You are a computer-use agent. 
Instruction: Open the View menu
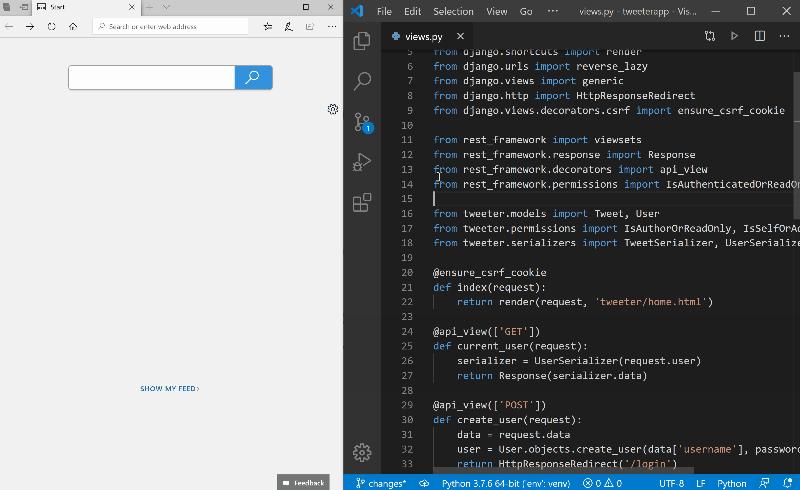496,11
